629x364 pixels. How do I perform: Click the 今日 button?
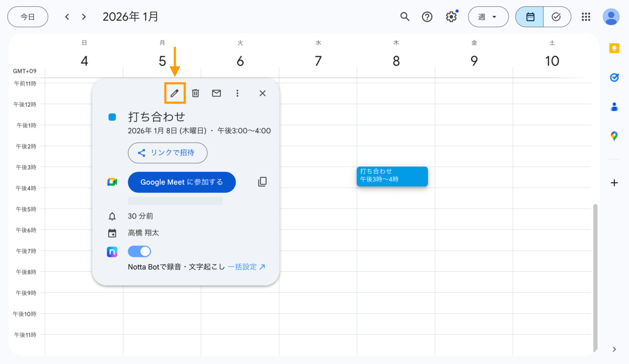click(28, 17)
